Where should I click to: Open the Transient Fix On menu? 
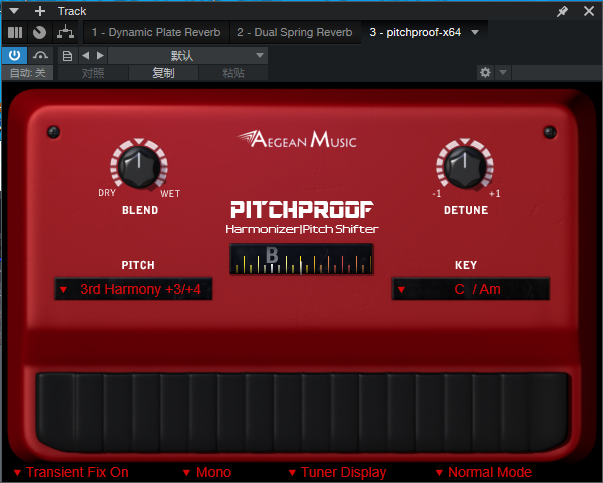click(72, 472)
